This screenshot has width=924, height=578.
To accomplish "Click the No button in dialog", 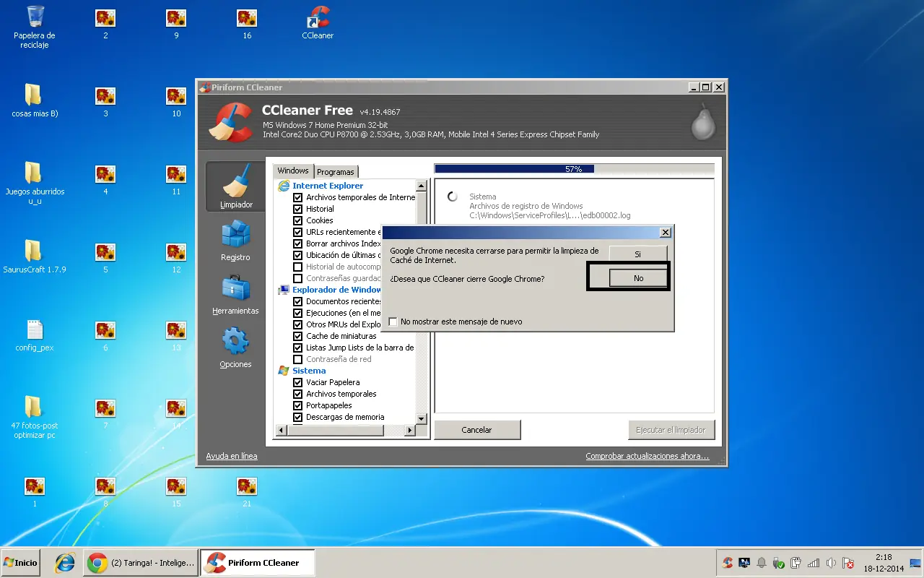I will point(638,278).
